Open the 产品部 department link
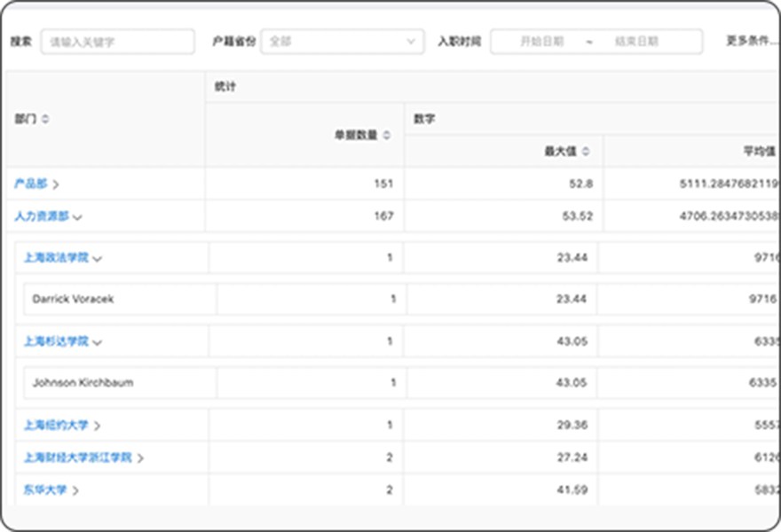This screenshot has width=781, height=532. point(30,184)
